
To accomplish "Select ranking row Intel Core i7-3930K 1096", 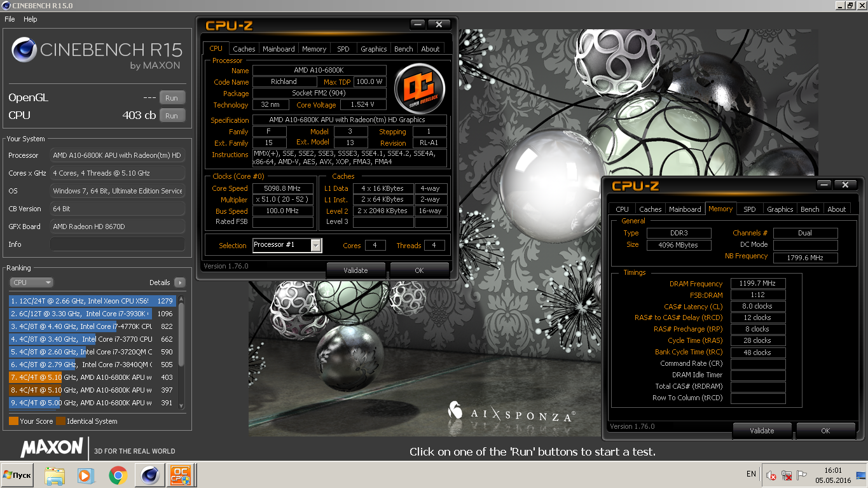I will 92,314.
